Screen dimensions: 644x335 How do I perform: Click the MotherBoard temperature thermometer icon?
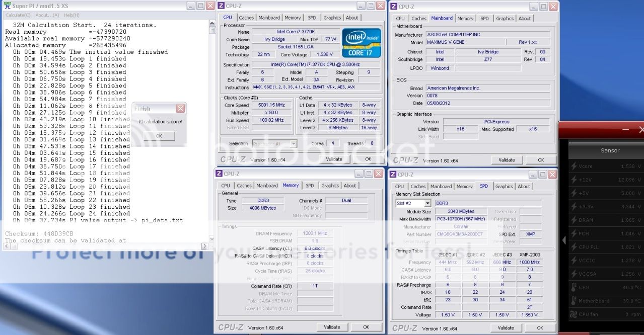point(574,301)
